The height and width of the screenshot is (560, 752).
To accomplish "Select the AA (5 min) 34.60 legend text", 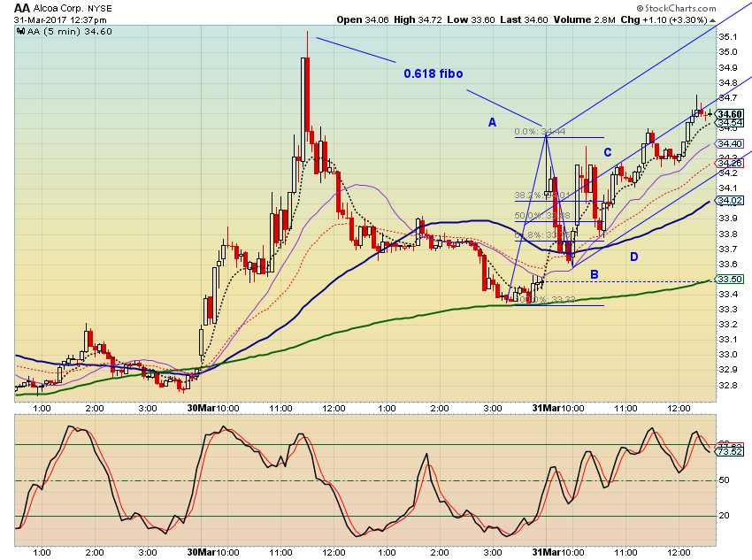I will (x=70, y=32).
